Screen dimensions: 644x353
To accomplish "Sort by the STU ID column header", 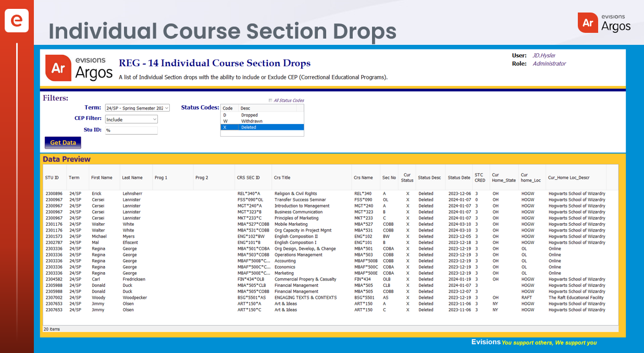I will (x=52, y=178).
